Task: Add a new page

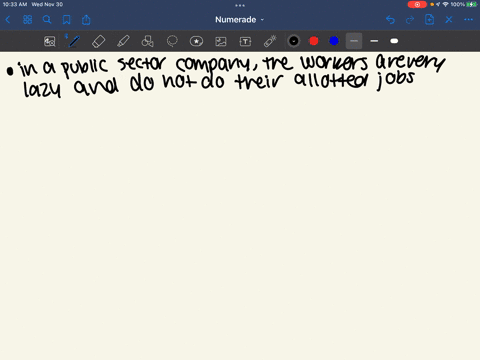Action: [x=429, y=20]
